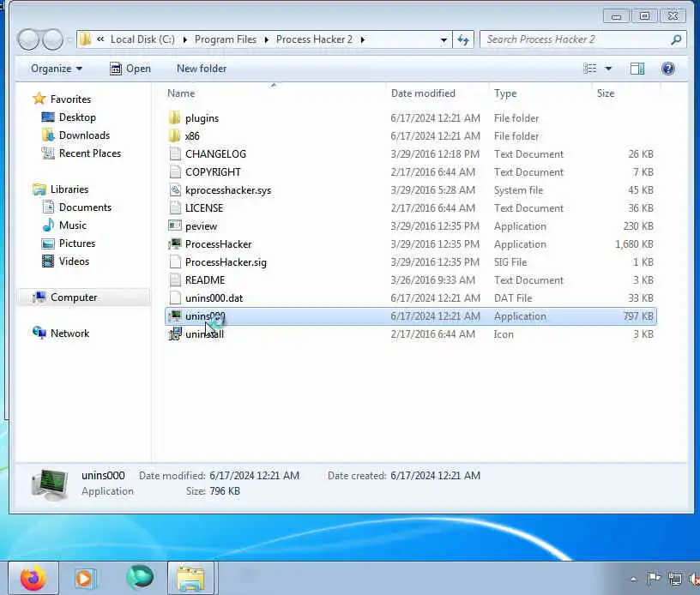Open Libraries in the navigation pane
The height and width of the screenshot is (595, 700).
(69, 189)
